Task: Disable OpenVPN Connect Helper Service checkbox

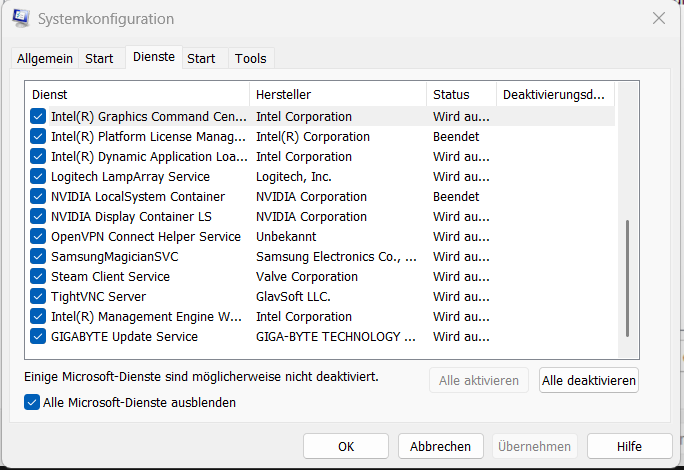Action: click(38, 237)
